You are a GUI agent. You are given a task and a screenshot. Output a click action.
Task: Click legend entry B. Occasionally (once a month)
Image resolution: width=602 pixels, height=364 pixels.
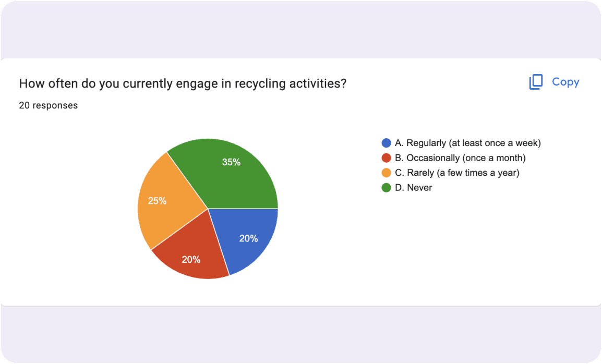454,158
